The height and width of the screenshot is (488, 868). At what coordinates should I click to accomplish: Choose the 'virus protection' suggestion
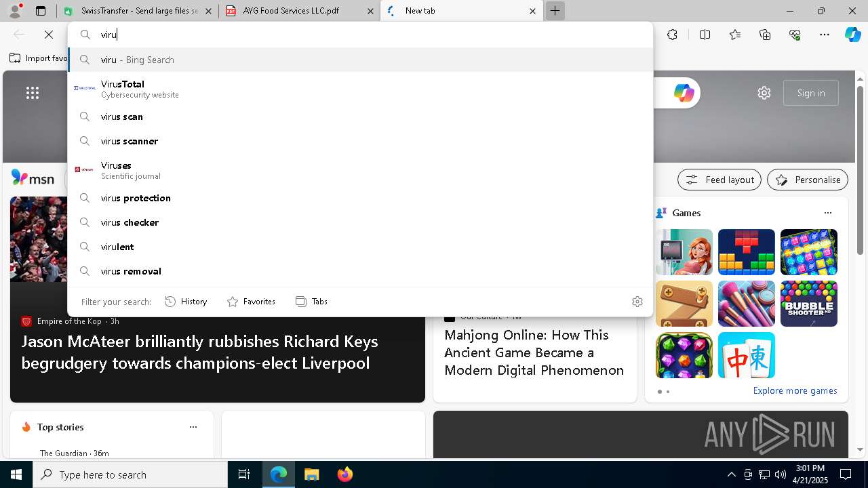[360, 198]
